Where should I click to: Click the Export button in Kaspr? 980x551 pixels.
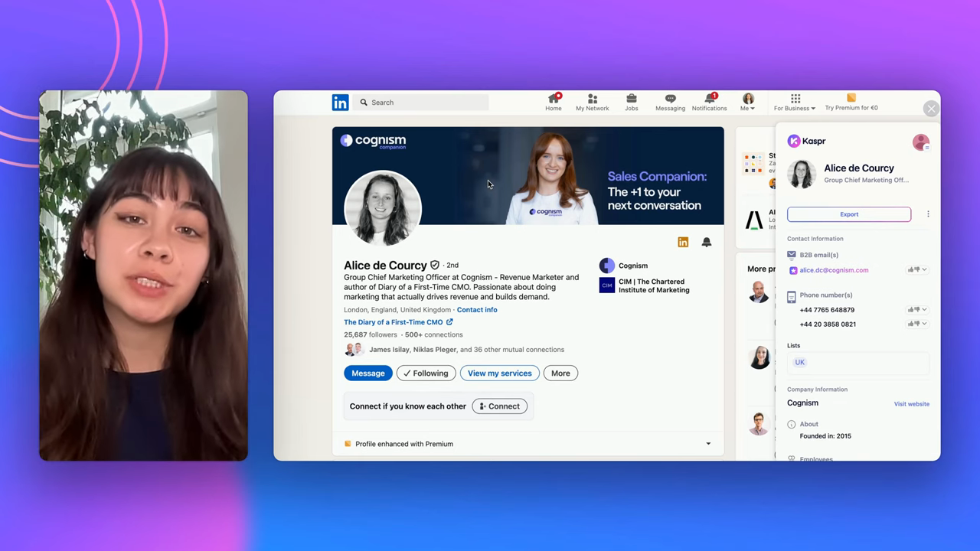[x=849, y=214]
